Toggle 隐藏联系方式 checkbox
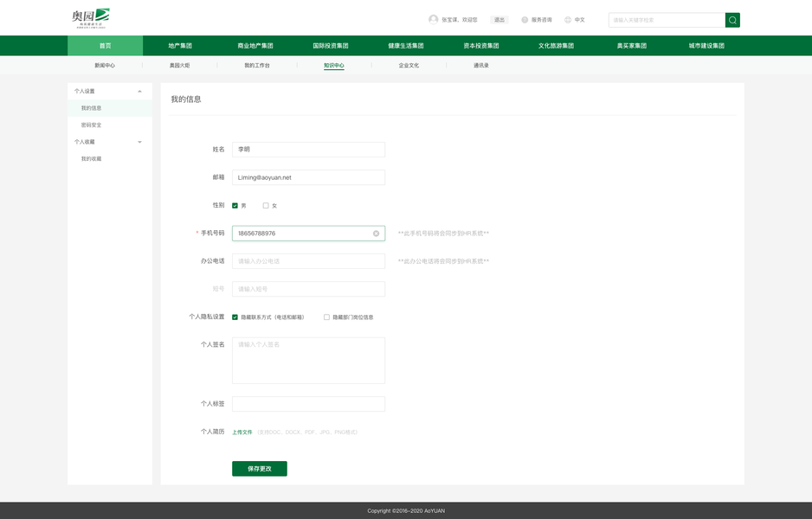This screenshot has width=812, height=519. point(235,317)
